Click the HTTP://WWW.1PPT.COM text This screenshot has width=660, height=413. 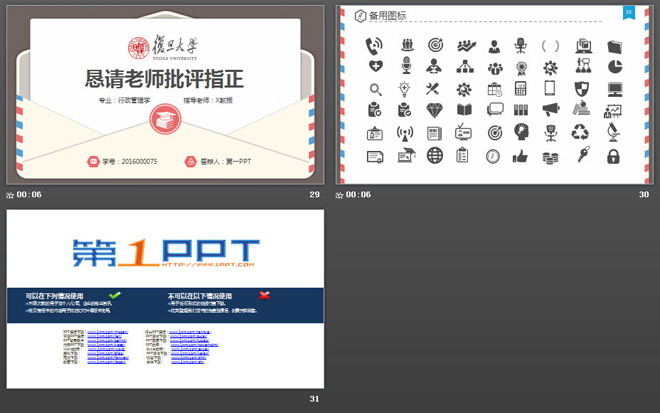tap(208, 265)
